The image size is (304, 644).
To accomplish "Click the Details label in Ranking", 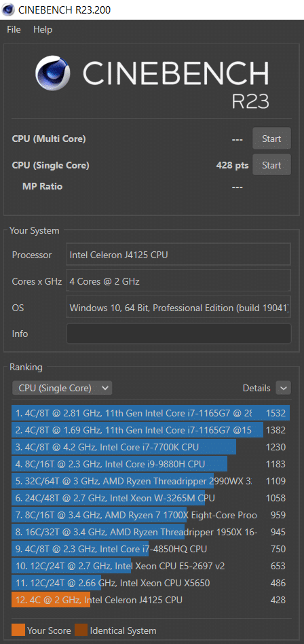I will coord(256,388).
